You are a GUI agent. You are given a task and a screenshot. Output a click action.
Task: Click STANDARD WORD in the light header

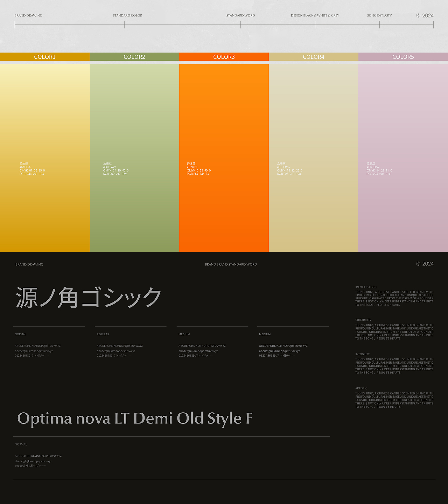pos(240,15)
